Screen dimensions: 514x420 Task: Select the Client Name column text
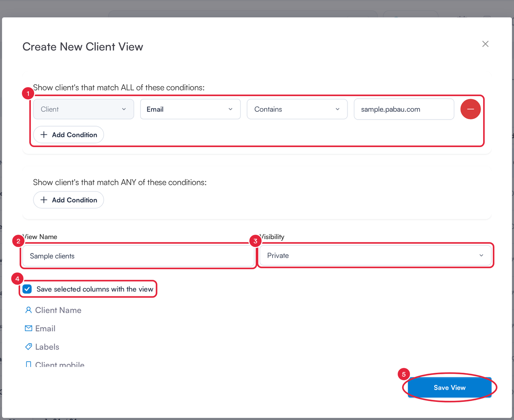click(58, 310)
